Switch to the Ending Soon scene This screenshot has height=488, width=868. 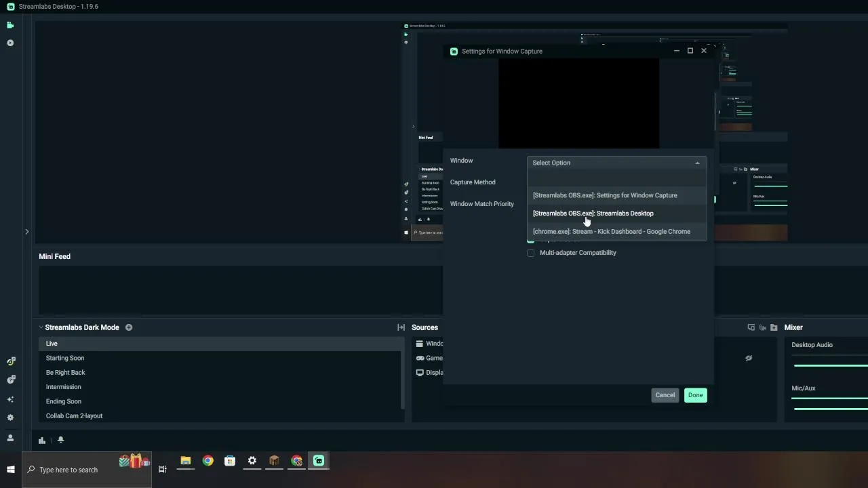(220, 401)
